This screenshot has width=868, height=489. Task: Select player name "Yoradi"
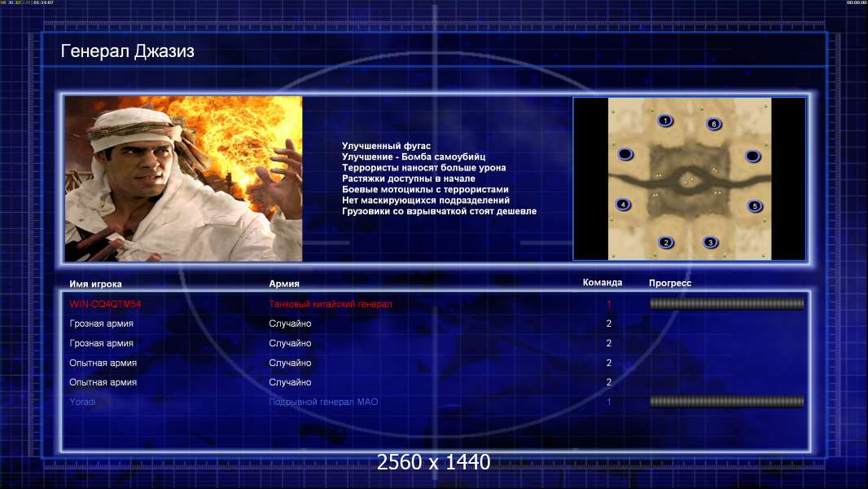tap(82, 402)
